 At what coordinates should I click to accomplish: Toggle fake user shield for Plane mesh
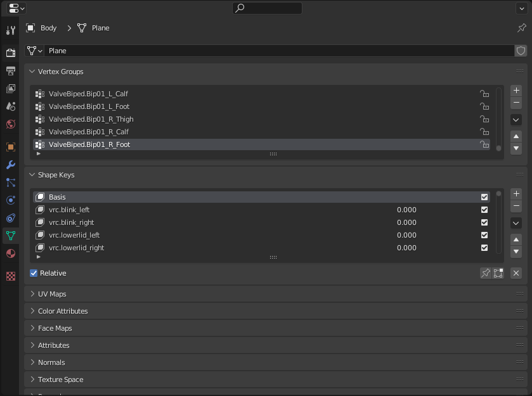521,51
